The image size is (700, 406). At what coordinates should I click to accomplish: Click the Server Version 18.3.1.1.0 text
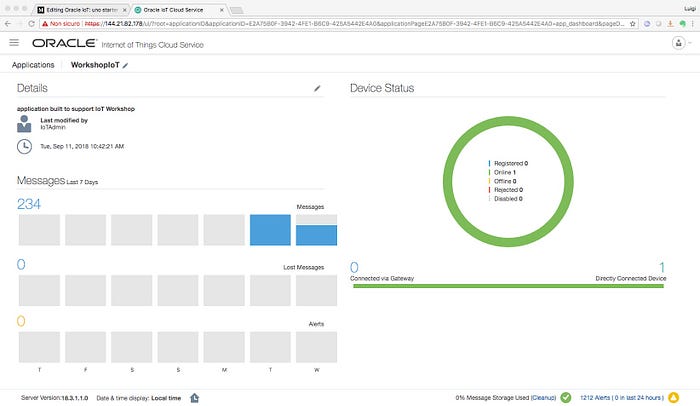[x=54, y=398]
